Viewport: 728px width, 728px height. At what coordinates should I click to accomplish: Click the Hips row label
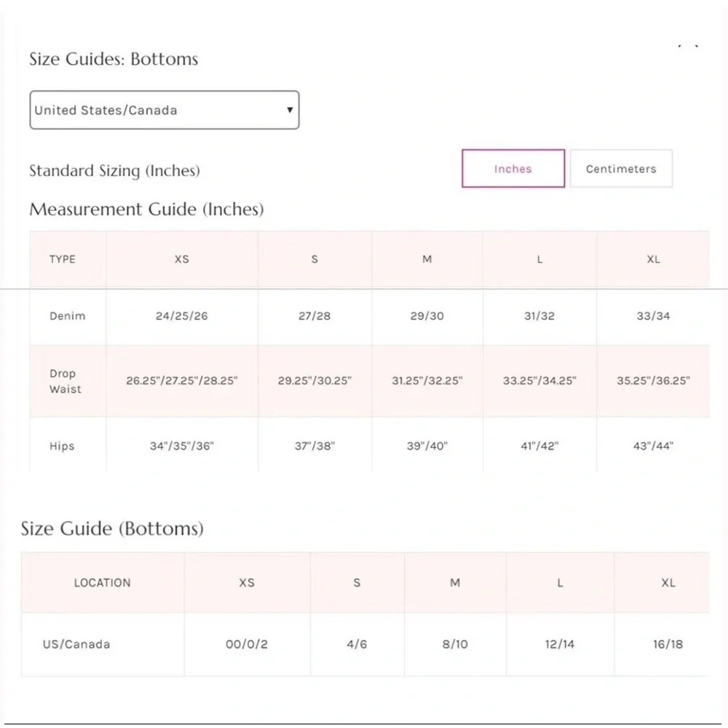tap(62, 446)
